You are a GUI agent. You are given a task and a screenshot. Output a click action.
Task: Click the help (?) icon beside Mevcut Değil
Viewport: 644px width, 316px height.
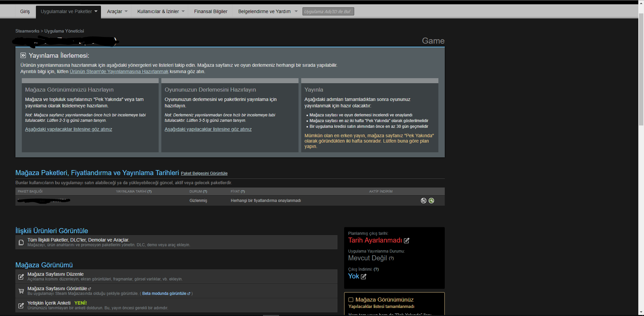pos(391,258)
